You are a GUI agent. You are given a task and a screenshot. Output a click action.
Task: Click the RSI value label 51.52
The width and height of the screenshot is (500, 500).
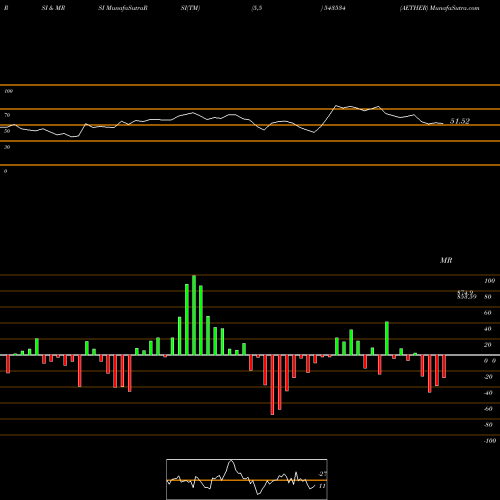(x=460, y=121)
